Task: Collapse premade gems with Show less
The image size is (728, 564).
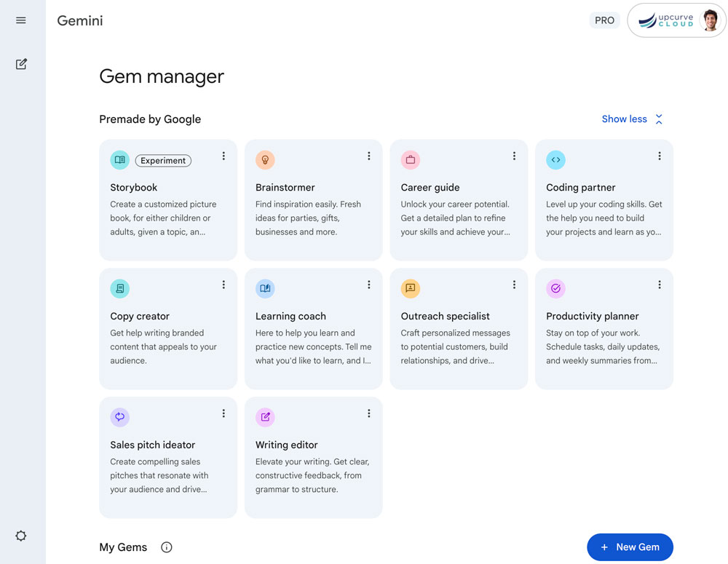Action: pyautogui.click(x=632, y=119)
